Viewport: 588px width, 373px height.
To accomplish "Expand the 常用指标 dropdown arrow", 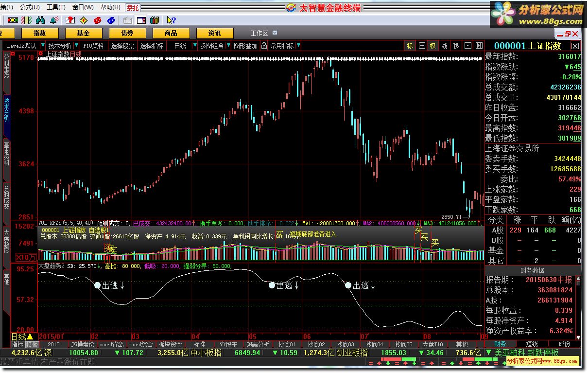I will click(x=298, y=46).
